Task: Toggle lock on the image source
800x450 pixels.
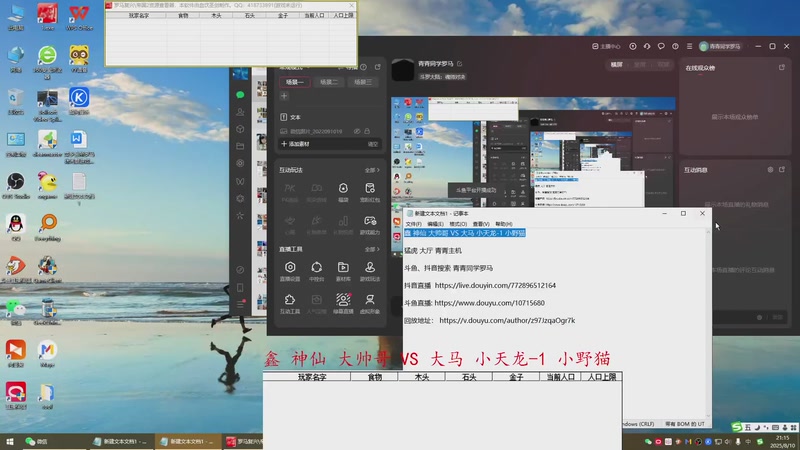Action: (367, 131)
